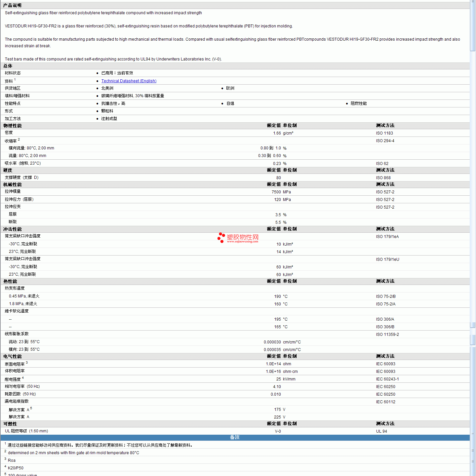Open the Technical Datasheet (English) link
Image resolution: width=476 pixels, height=476 pixels.
129,81
